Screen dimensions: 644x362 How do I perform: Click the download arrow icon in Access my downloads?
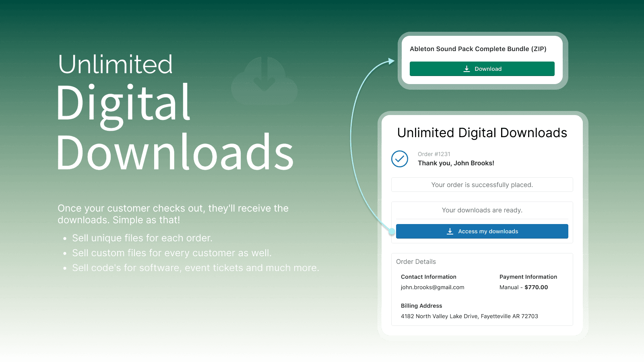pyautogui.click(x=450, y=231)
